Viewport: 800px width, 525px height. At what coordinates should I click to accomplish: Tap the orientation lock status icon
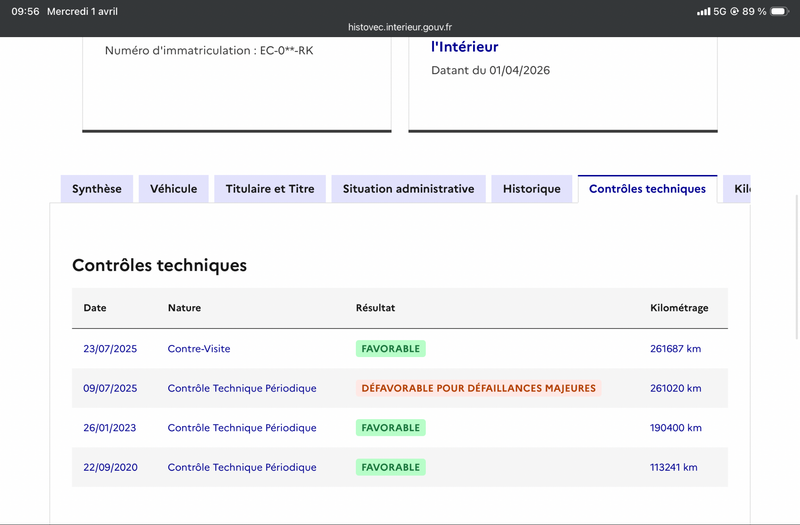coord(735,11)
